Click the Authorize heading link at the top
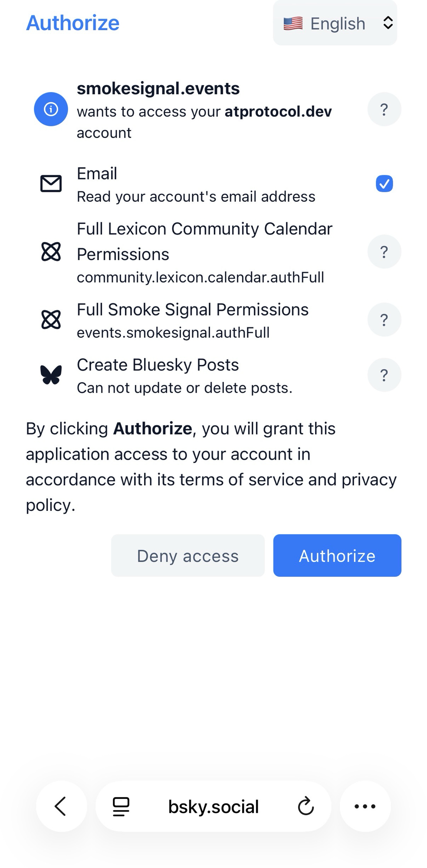The width and height of the screenshot is (427, 868). point(72,23)
